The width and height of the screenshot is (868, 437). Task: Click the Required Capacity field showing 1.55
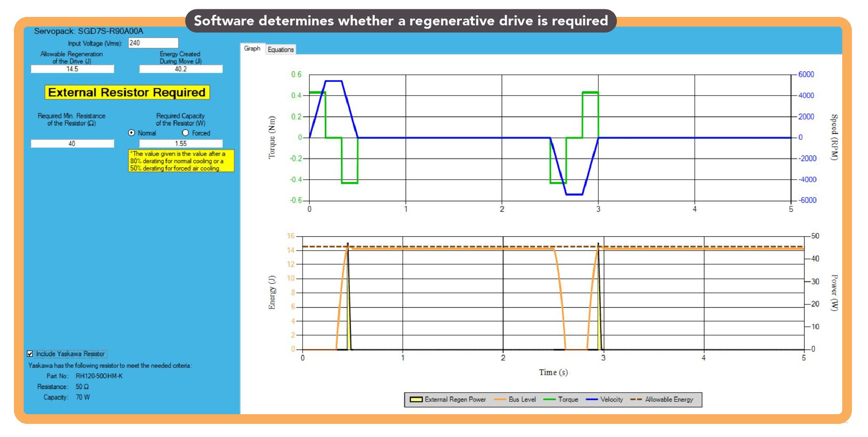[x=180, y=143]
